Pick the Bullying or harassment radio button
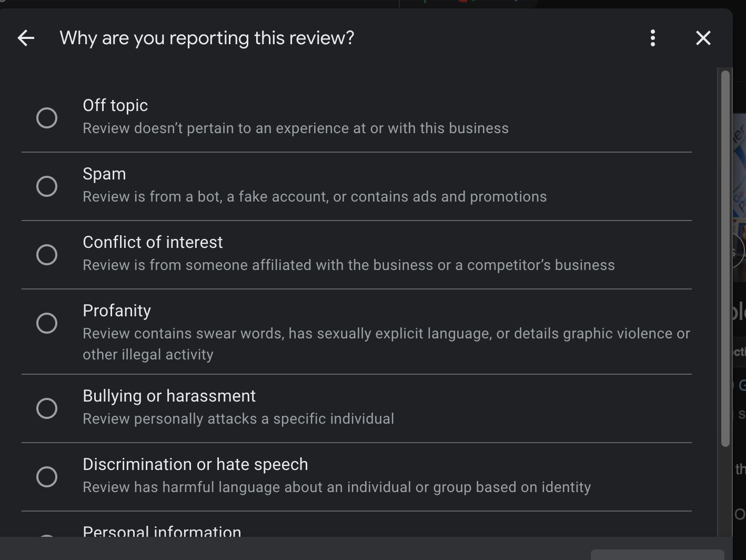 click(47, 408)
